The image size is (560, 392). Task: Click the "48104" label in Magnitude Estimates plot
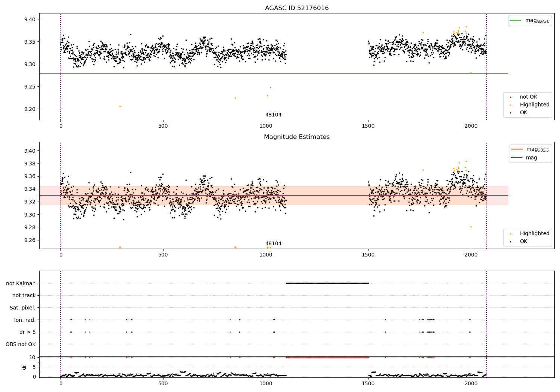click(x=273, y=244)
